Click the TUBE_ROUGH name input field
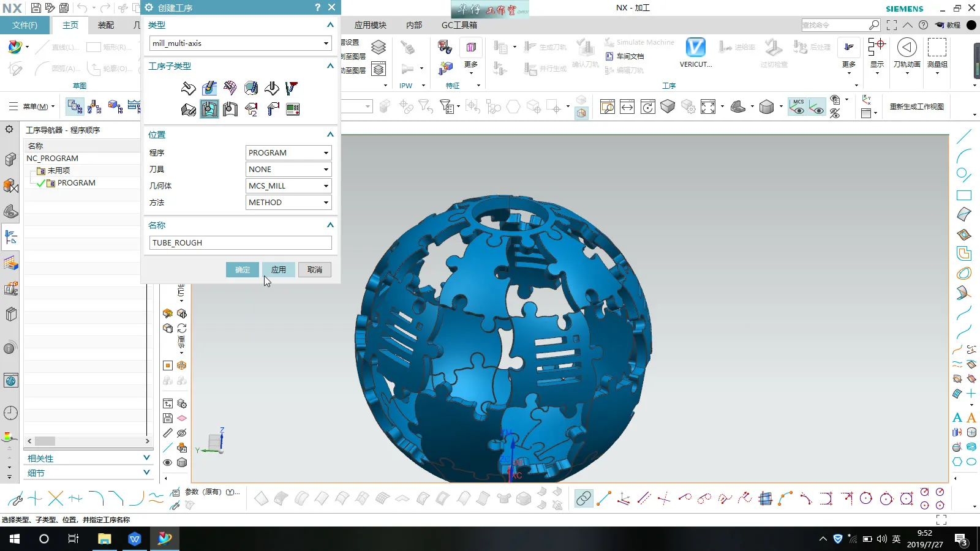 point(240,243)
